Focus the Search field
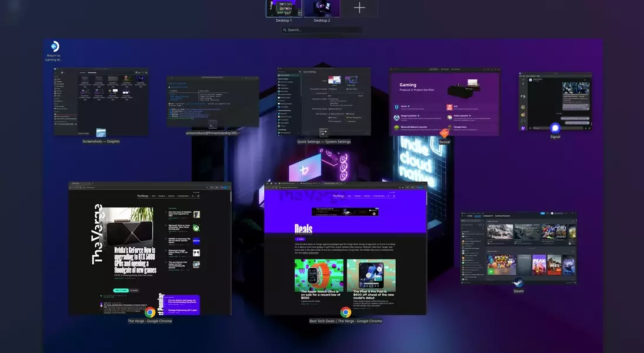Screen dimensions: 644x353 pyautogui.click(x=321, y=29)
